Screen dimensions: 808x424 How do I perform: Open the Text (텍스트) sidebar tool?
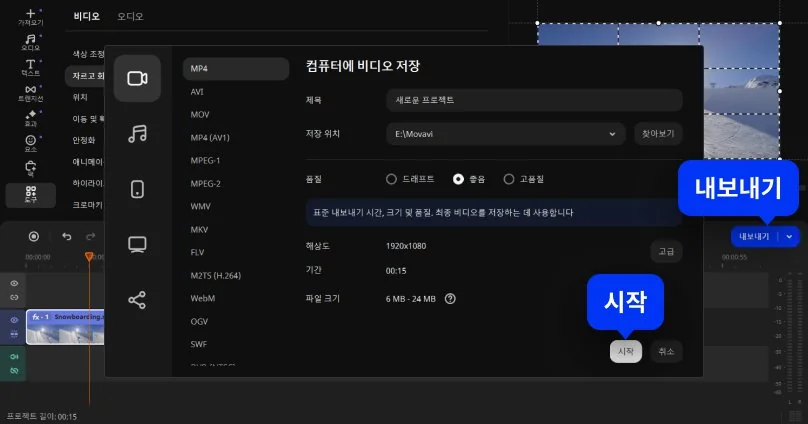(30, 67)
